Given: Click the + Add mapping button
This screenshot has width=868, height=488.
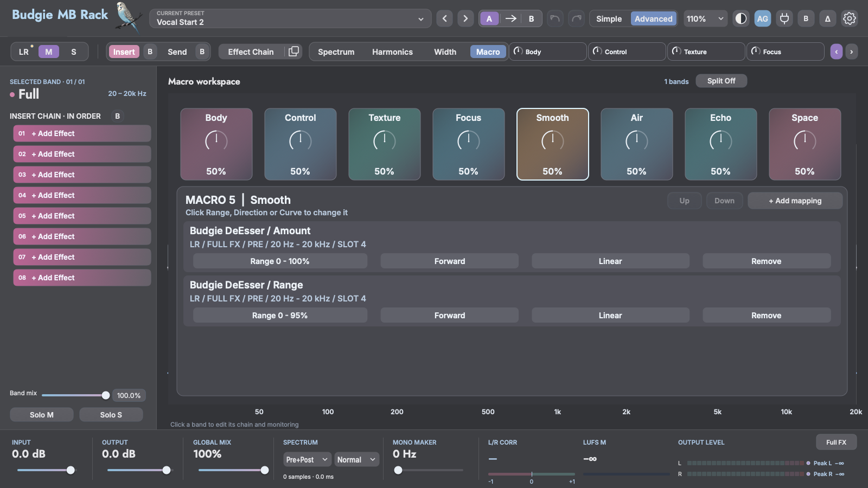Looking at the screenshot, I should pos(795,201).
